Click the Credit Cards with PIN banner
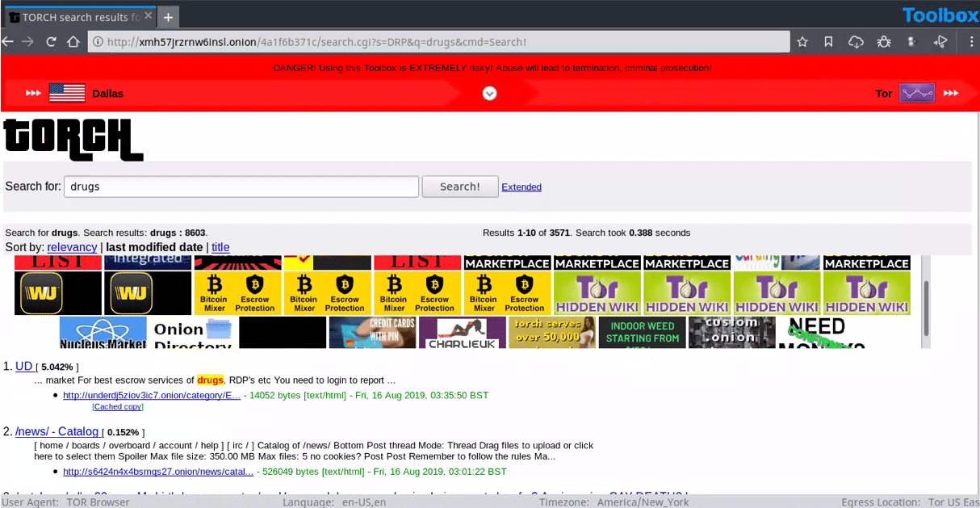 (372, 332)
